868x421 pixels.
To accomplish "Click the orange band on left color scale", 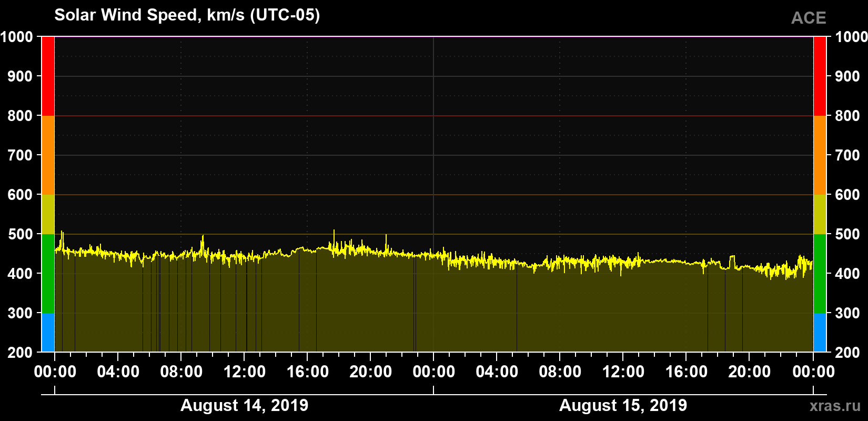I will [x=48, y=155].
